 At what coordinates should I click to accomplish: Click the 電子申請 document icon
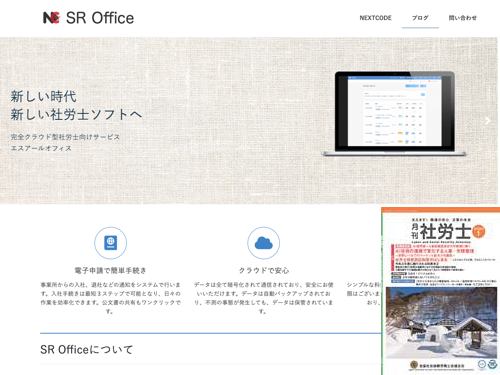110,243
